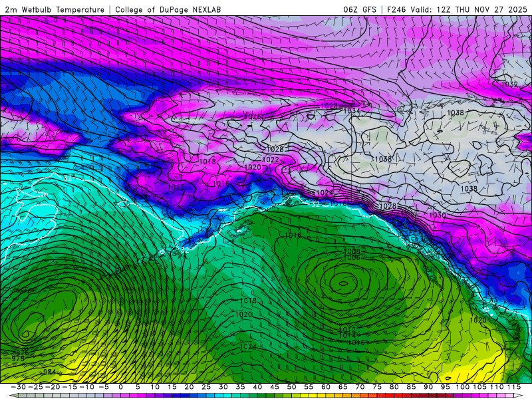Click the 10 value on the color scale
Viewport: 532px width, 399px height.
click(x=155, y=387)
